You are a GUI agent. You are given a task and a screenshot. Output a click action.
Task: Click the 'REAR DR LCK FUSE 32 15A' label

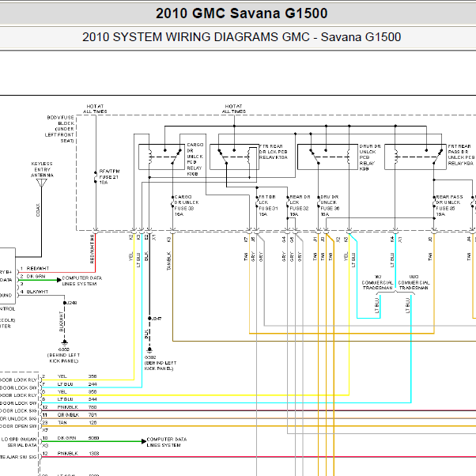point(300,206)
